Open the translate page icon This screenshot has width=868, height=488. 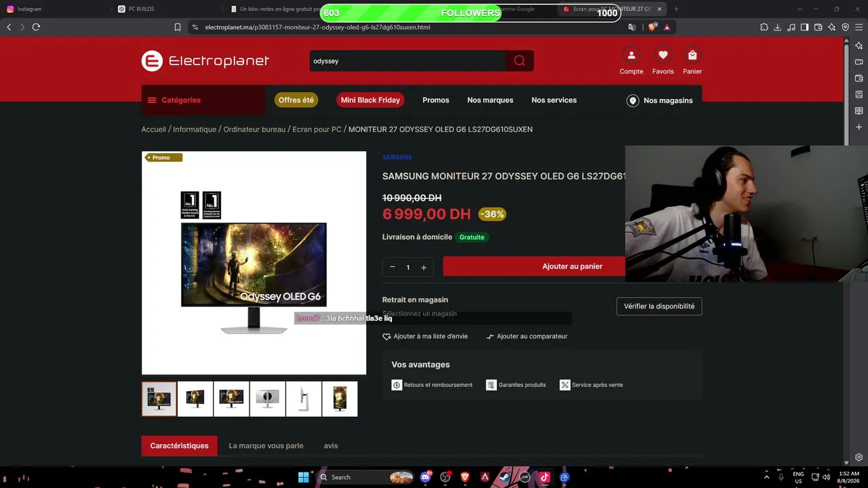pyautogui.click(x=632, y=27)
